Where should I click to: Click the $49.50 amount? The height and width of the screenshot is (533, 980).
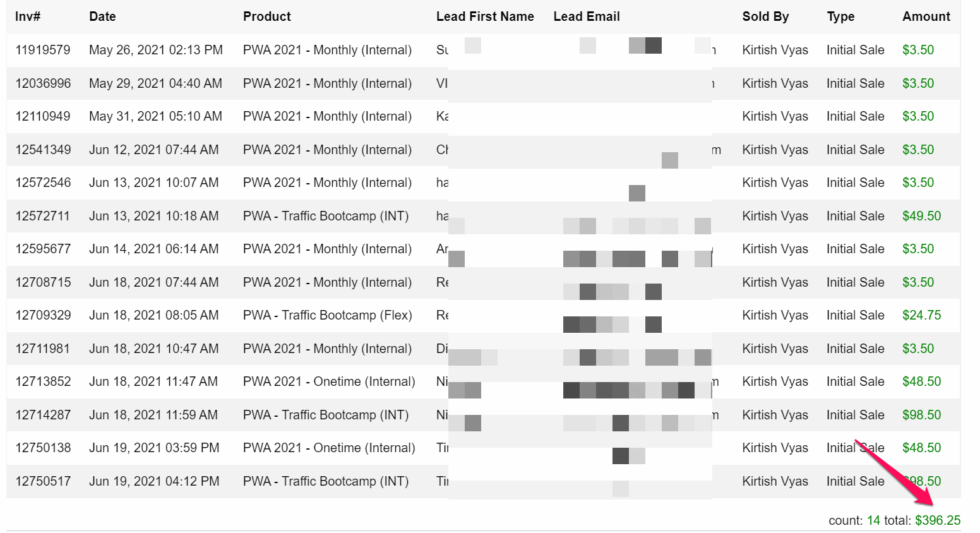click(921, 216)
